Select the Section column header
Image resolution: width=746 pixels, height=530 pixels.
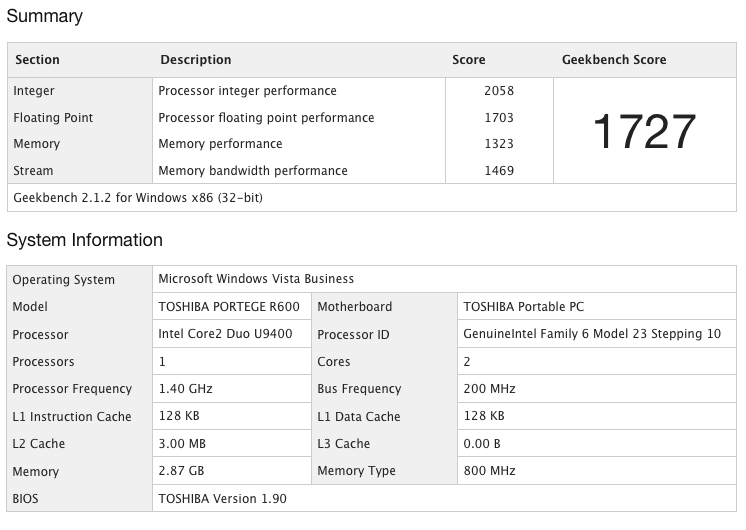(37, 59)
